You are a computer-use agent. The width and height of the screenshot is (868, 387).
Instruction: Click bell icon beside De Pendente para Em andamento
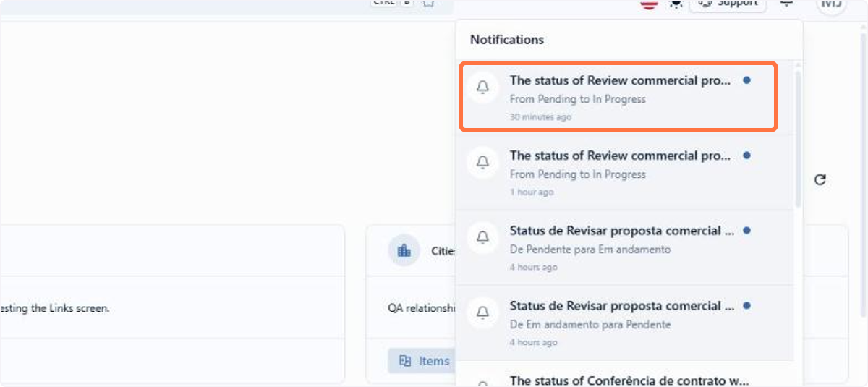482,237
